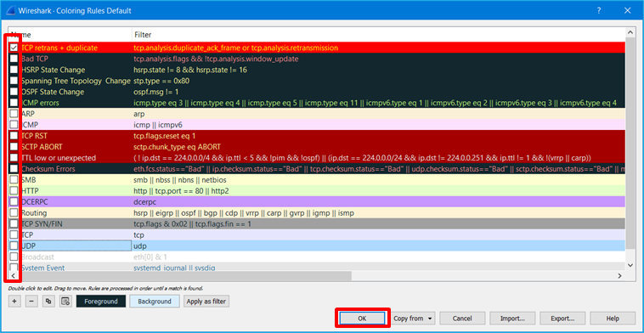Select the filter 'ospf.msg != 1'
644x333 pixels.
pos(155,92)
